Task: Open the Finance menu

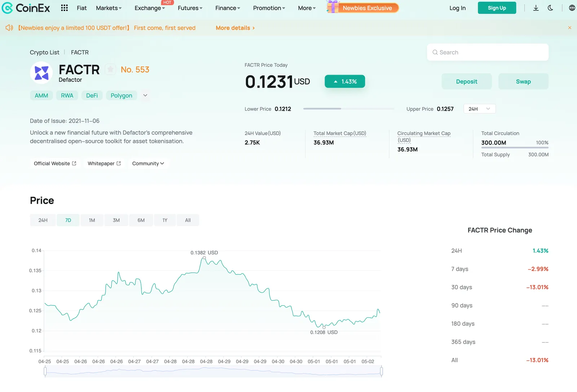Action: pyautogui.click(x=228, y=8)
